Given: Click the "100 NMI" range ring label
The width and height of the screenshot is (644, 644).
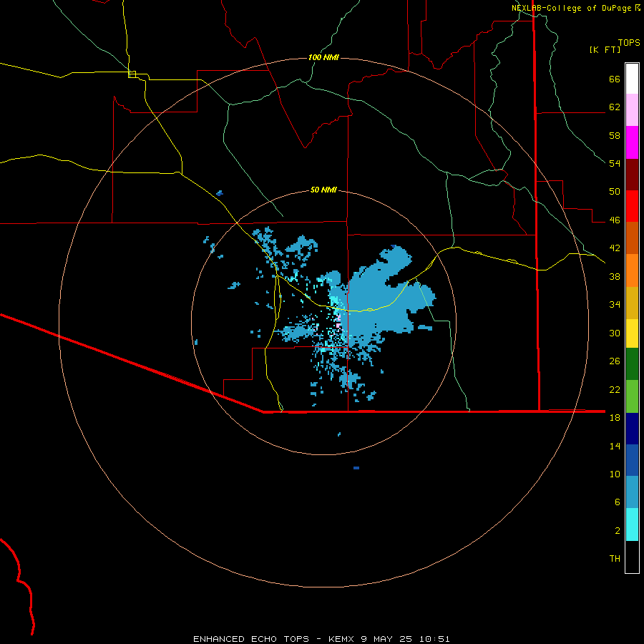Looking at the screenshot, I should pyautogui.click(x=323, y=57).
